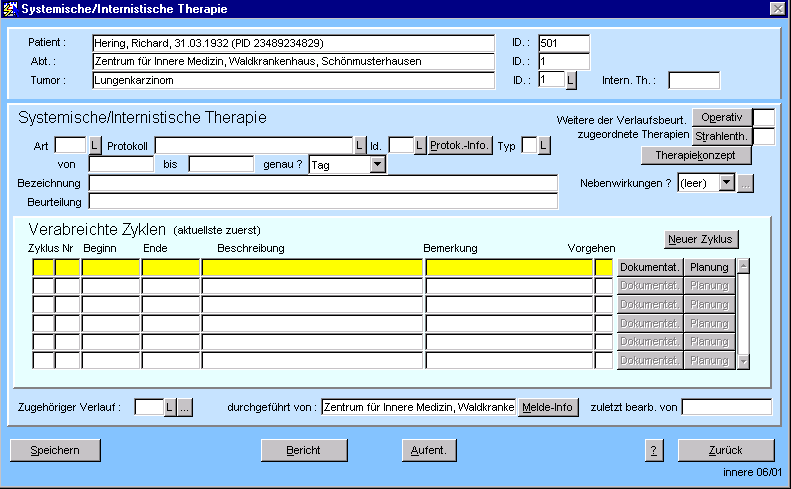Click the L button next to Zugehöriger Verlauf
Viewport: 791px width, 489px height.
click(x=169, y=407)
